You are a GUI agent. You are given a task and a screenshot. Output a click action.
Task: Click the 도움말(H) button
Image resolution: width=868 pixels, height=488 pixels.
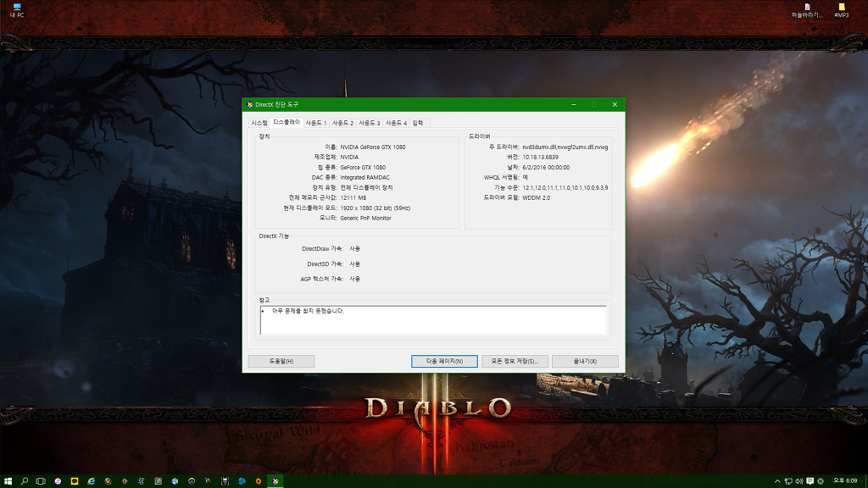281,361
